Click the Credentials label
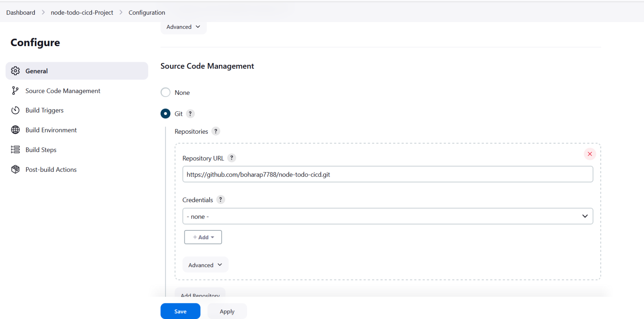The height and width of the screenshot is (319, 644). point(198,200)
